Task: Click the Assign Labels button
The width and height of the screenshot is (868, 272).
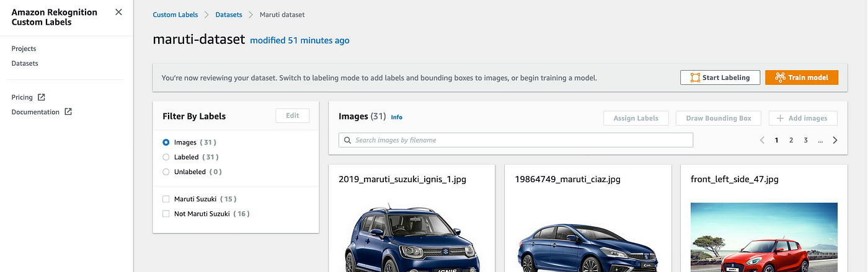Action: 636,118
